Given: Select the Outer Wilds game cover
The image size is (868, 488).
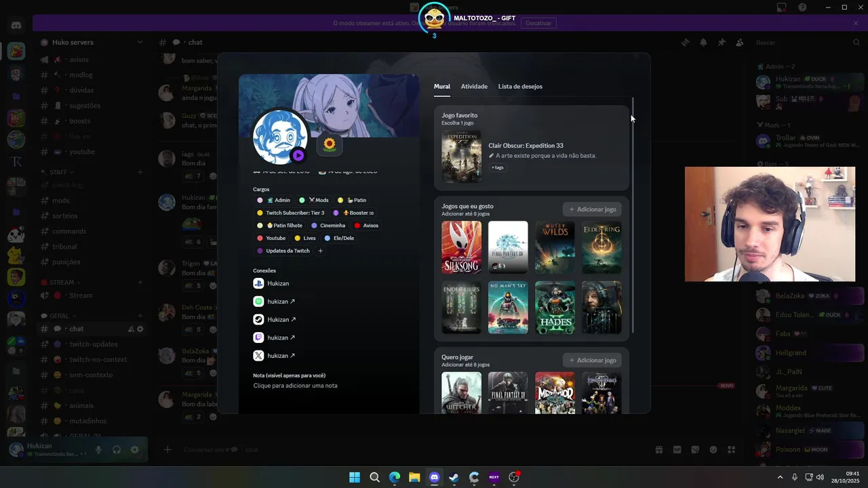Looking at the screenshot, I should point(555,247).
